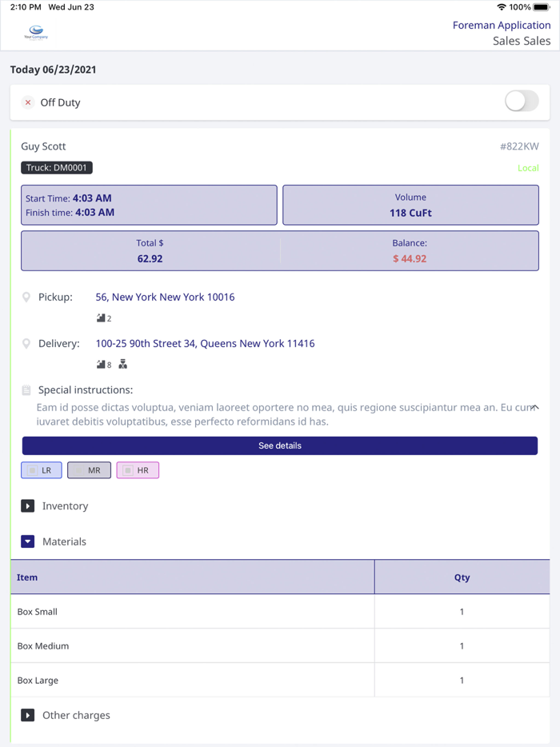Collapse the special instructions text
The image size is (560, 747).
(x=534, y=408)
